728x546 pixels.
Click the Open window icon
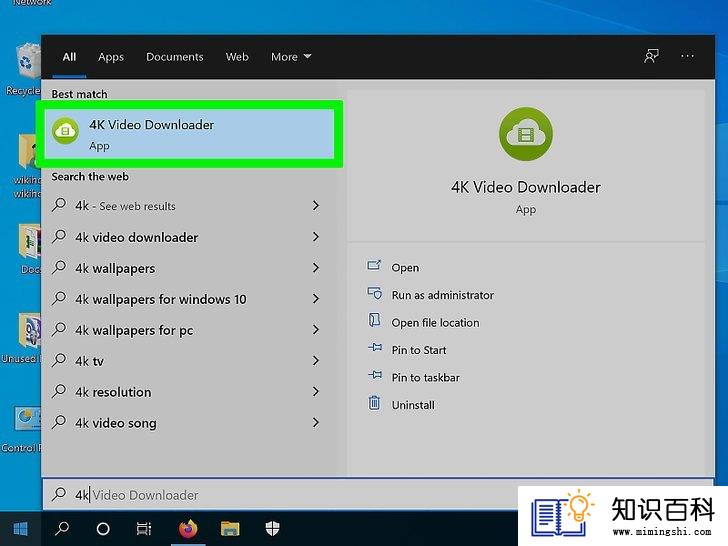[x=374, y=265]
